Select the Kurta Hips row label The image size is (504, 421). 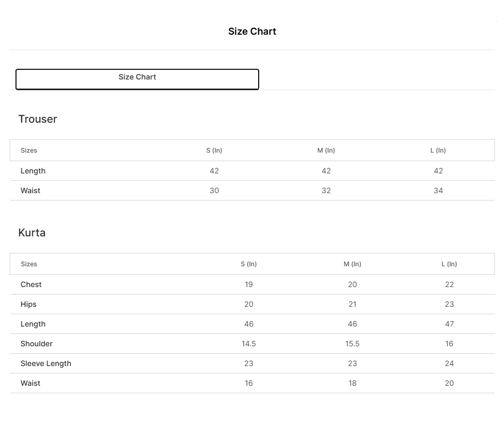click(x=29, y=304)
